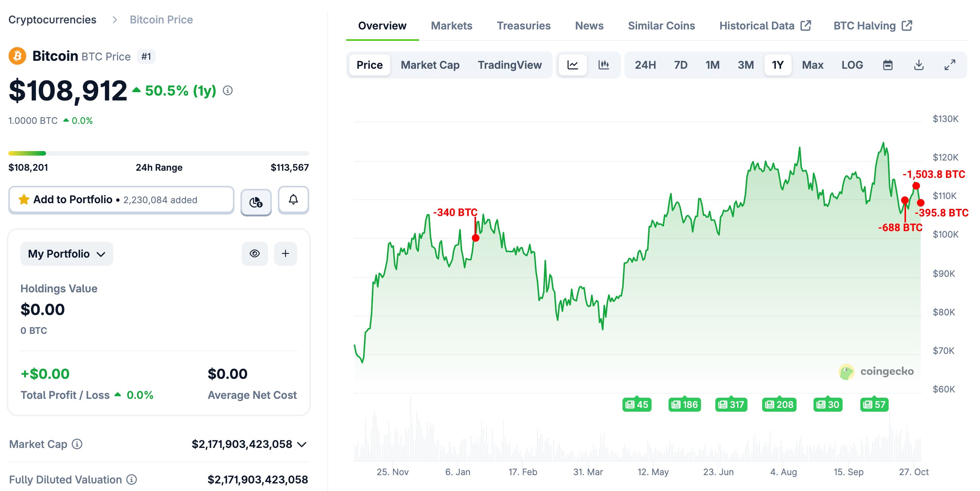Add new transaction with plus icon

(x=285, y=253)
